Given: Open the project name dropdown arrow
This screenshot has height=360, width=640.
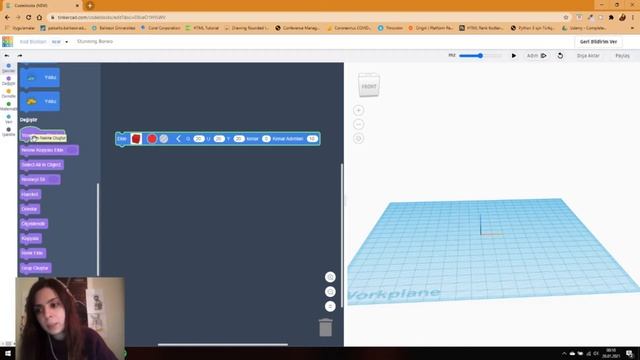Looking at the screenshot, I should coord(67,42).
